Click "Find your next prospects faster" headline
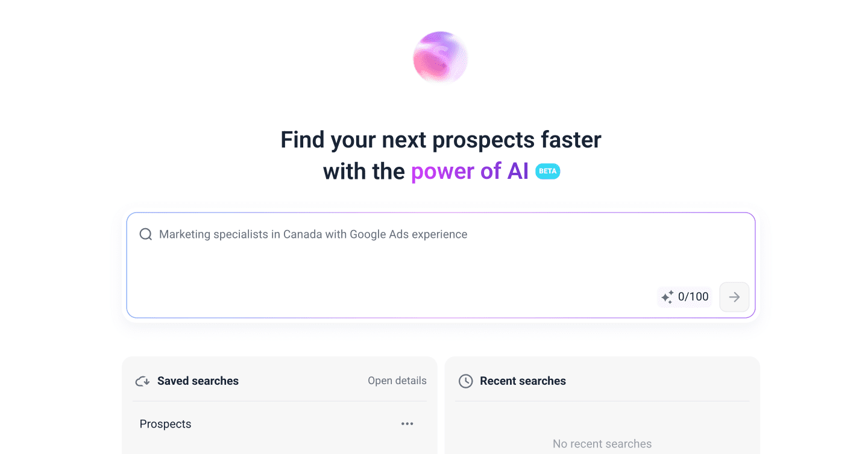This screenshot has height=454, width=868. point(441,140)
